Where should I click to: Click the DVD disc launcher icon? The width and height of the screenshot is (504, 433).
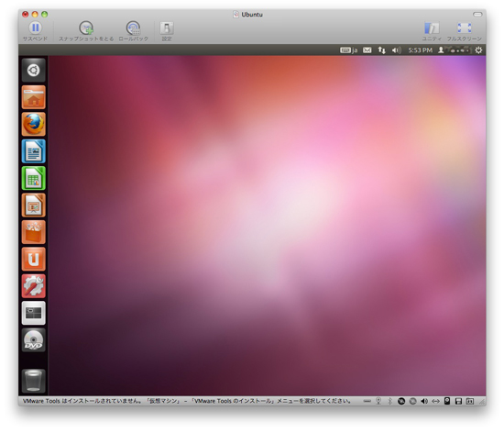tap(33, 340)
